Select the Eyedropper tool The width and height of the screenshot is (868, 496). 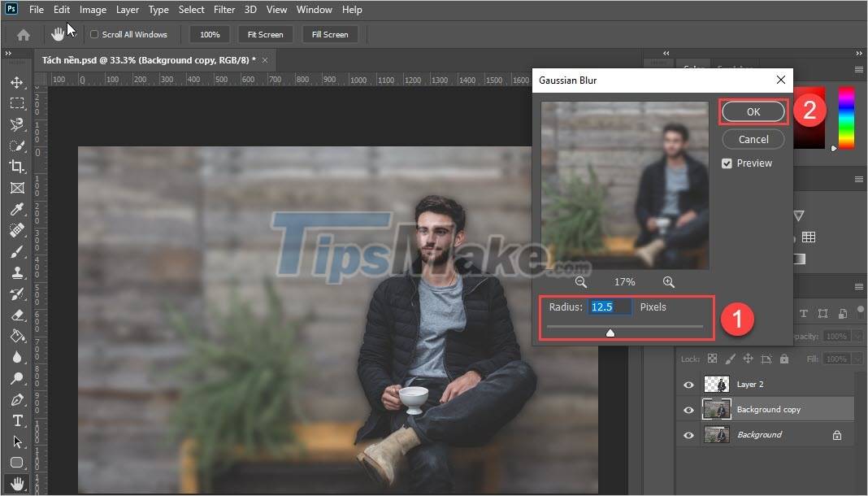16,209
